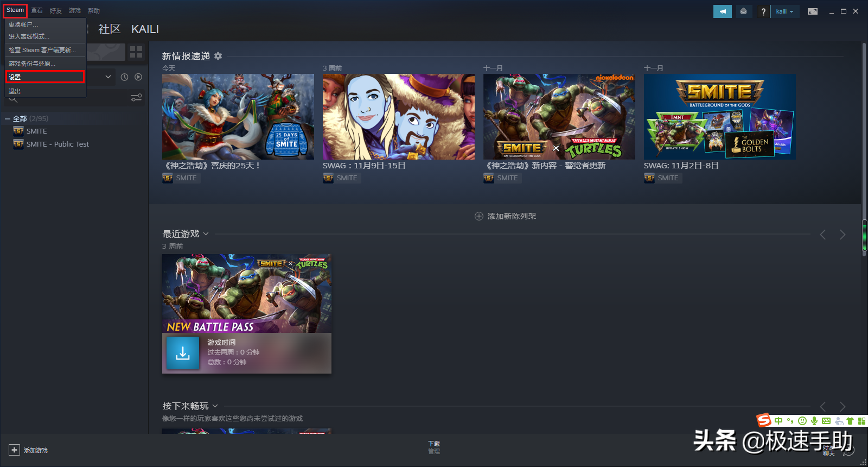Open advanced filter sliders icon
The width and height of the screenshot is (868, 467).
136,98
